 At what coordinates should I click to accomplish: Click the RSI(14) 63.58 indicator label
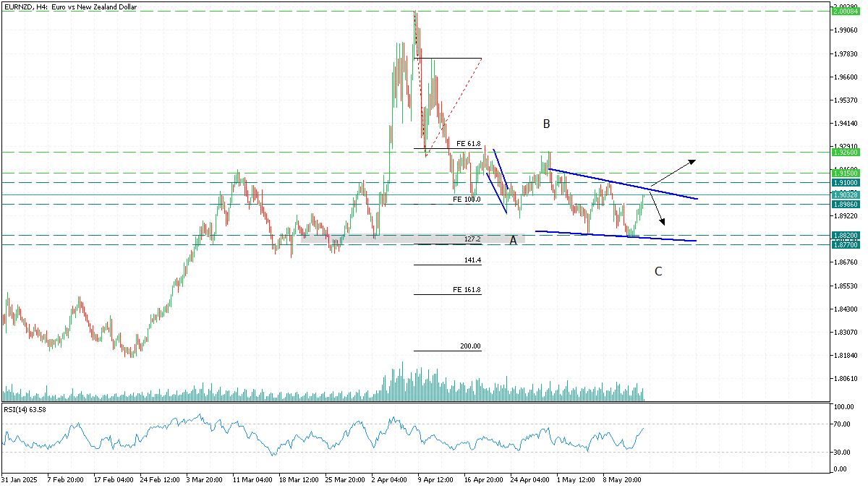pyautogui.click(x=25, y=410)
